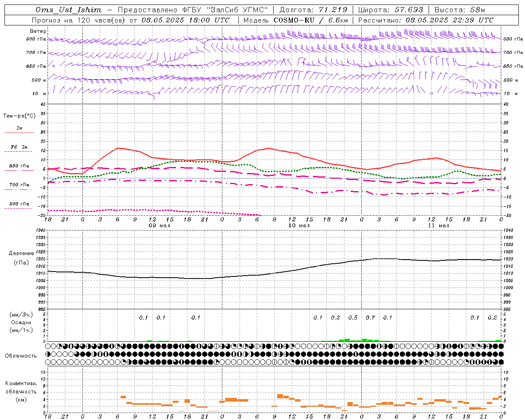Image resolution: width=525 pixels, height=420 pixels.
Task: Click the Td 2м legend entry
Action: tap(19, 147)
